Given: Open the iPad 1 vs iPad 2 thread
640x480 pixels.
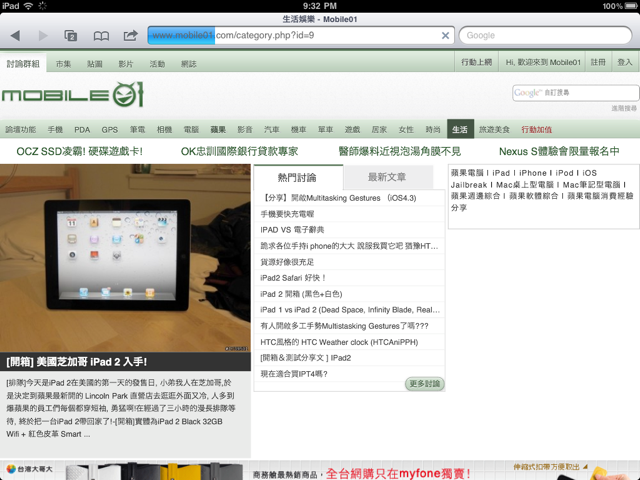Looking at the screenshot, I should 350,310.
